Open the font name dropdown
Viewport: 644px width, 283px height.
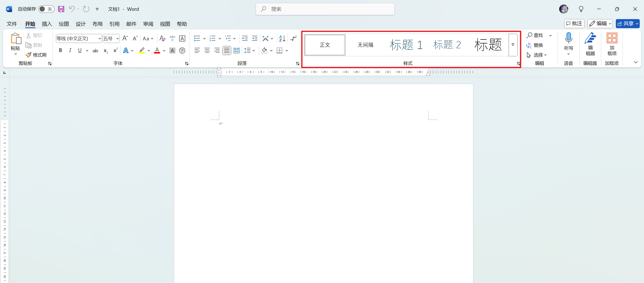100,38
